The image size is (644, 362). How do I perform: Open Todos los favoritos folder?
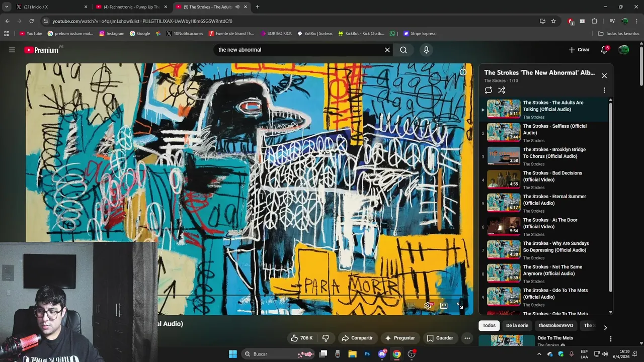[619, 33]
